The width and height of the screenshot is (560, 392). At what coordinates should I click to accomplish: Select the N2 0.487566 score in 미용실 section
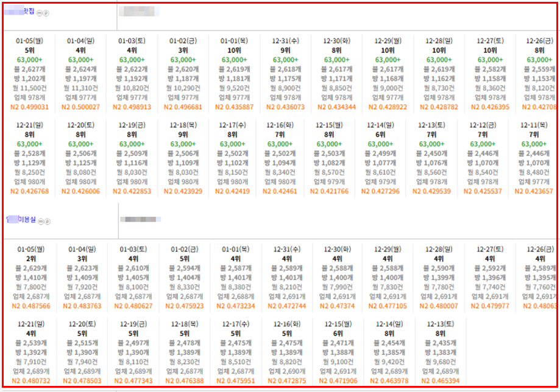pyautogui.click(x=30, y=306)
